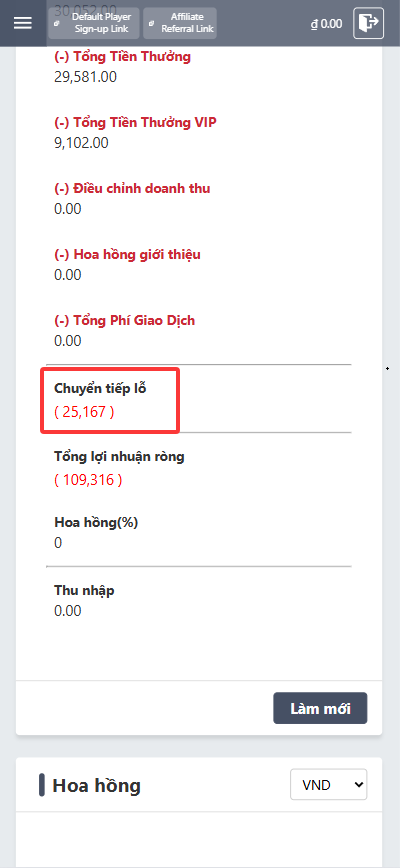The width and height of the screenshot is (400, 868).
Task: Click the Default Player Sign-up Link button
Action: (93, 23)
